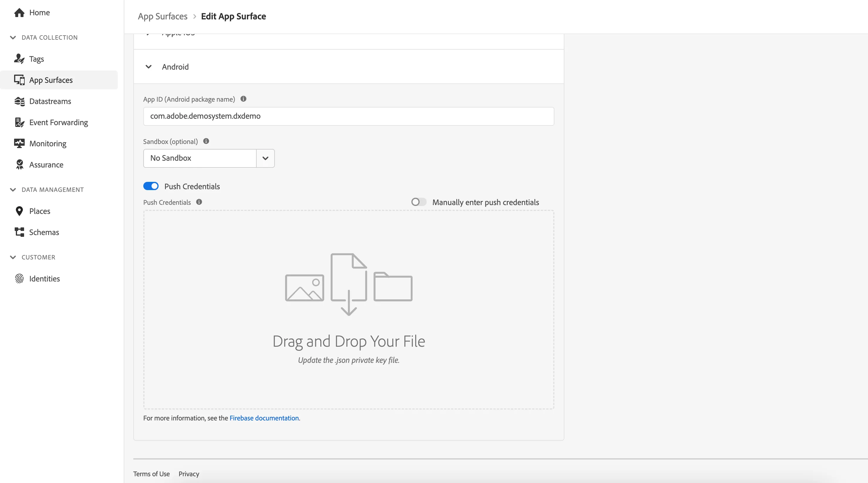Open the Monitoring sidebar item

[x=48, y=144]
